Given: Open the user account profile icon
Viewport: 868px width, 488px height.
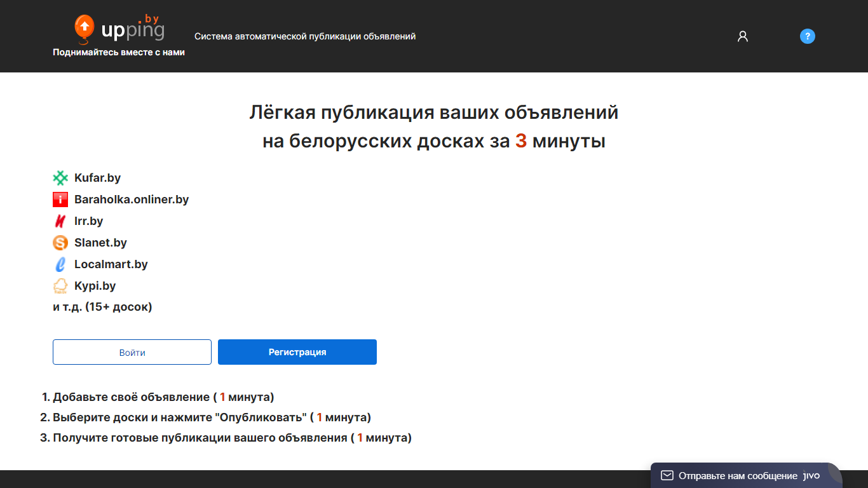Looking at the screenshot, I should (x=743, y=36).
